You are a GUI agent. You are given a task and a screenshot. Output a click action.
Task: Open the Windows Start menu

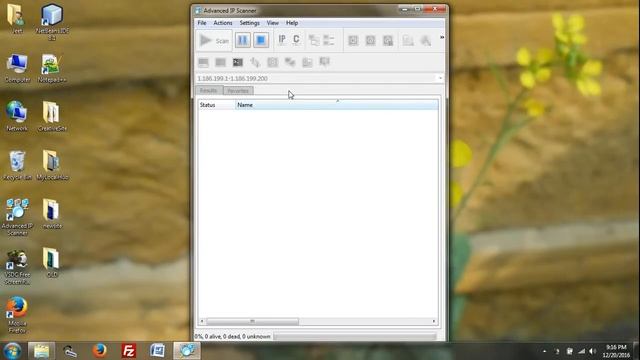click(x=12, y=351)
